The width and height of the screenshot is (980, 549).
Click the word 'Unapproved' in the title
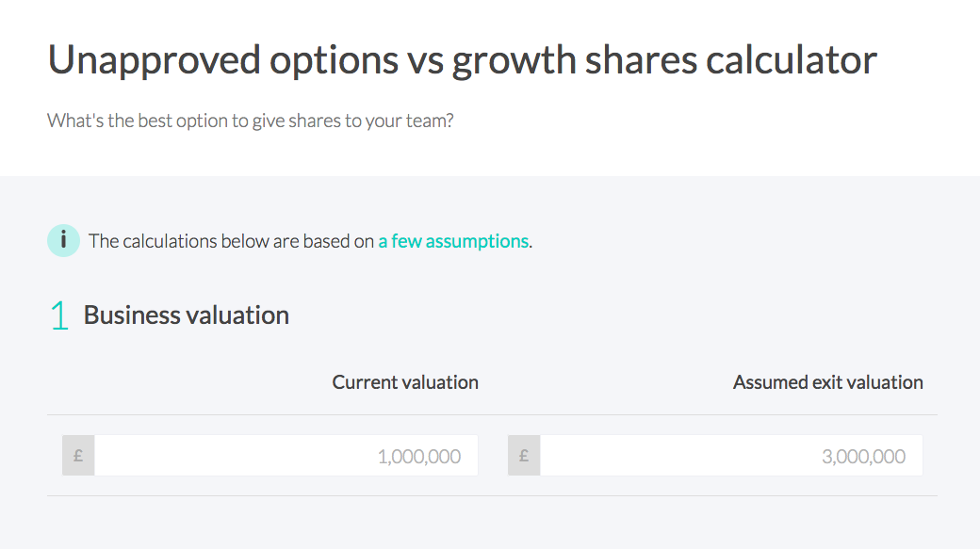pos(154,60)
